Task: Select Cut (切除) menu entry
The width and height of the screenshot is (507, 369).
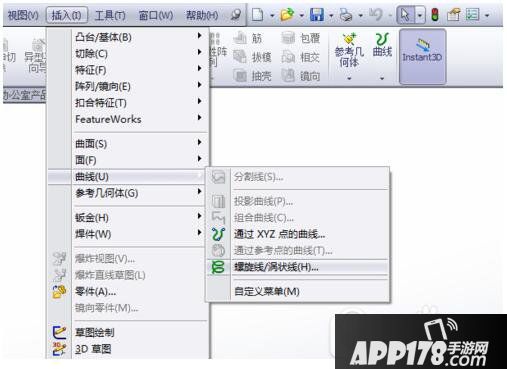Action: point(128,54)
